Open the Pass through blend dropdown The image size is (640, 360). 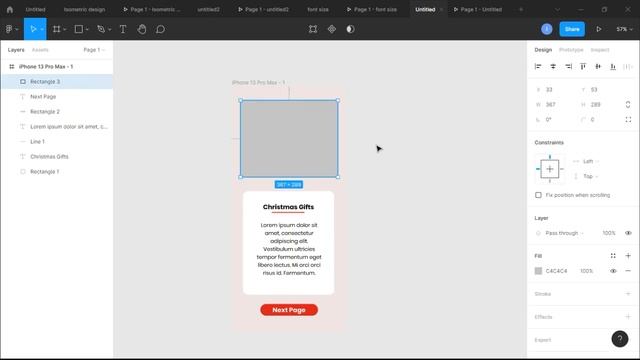pyautogui.click(x=564, y=233)
